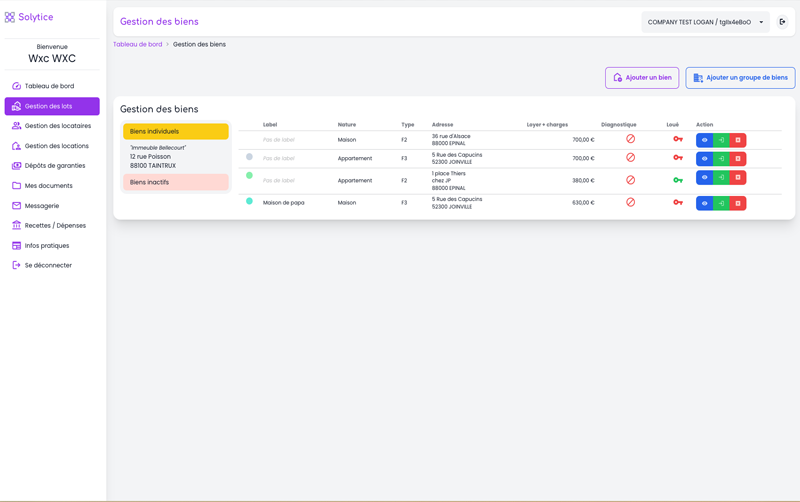Click the red key icon for 36 rue d'Alsace
The height and width of the screenshot is (502, 800).
(x=677, y=140)
